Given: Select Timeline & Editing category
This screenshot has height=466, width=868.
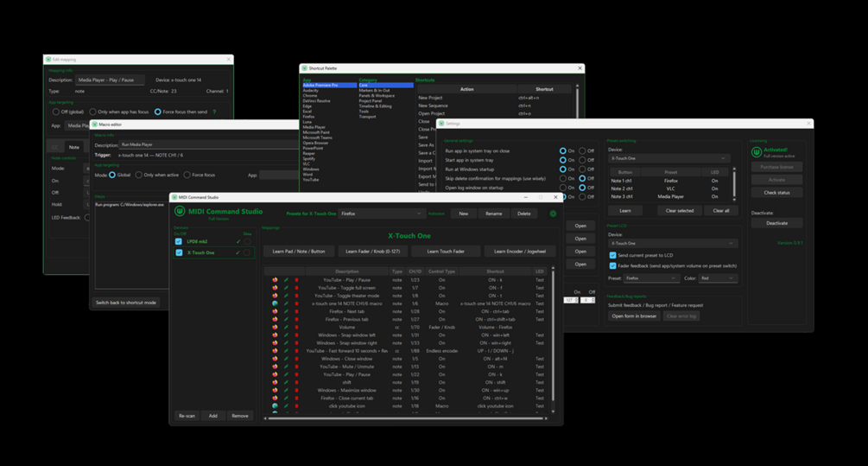Looking at the screenshot, I should (x=376, y=106).
